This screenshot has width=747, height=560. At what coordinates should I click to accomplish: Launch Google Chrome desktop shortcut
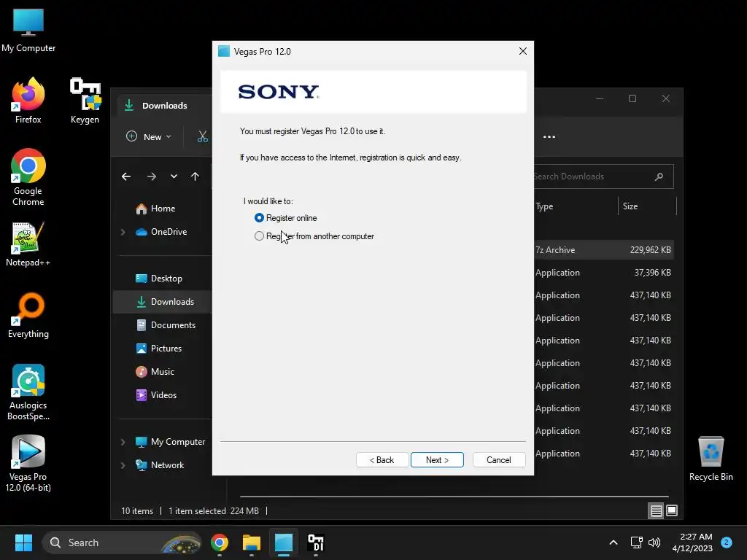click(x=28, y=177)
